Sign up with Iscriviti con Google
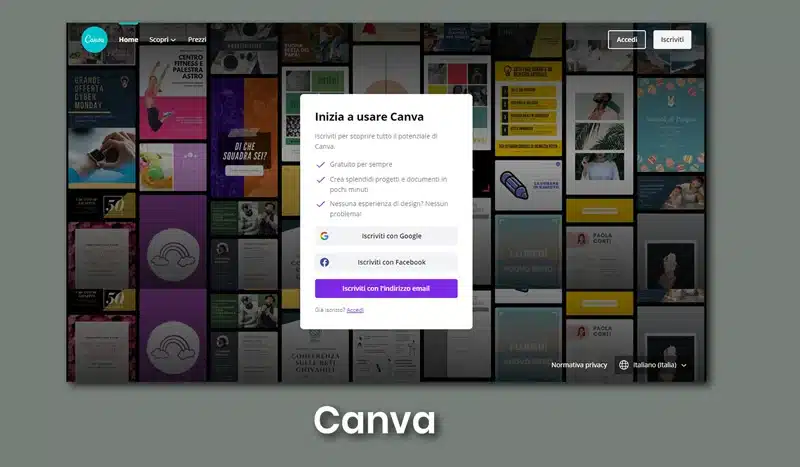800x467 pixels. 386,236
